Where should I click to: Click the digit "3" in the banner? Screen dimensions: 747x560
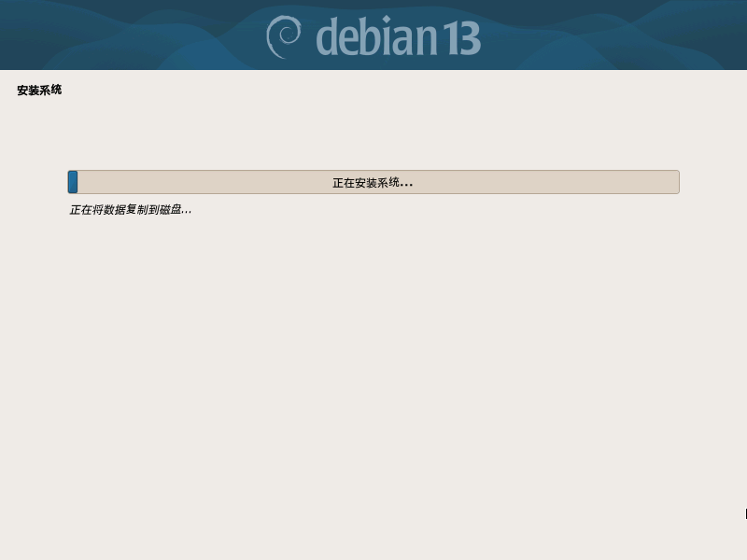coord(470,38)
